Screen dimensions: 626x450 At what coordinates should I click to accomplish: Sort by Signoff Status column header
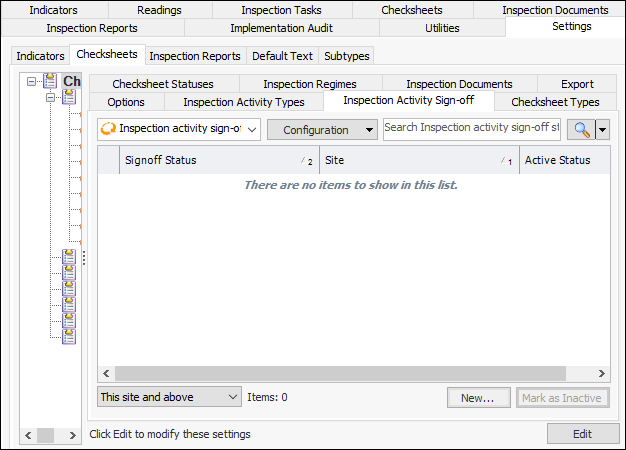[219, 160]
